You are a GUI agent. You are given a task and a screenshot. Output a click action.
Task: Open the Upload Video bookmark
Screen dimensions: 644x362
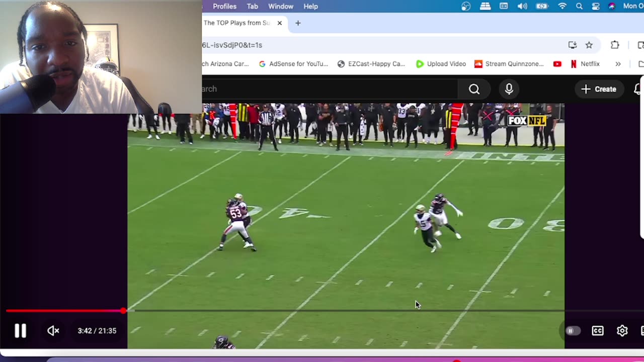tap(441, 64)
